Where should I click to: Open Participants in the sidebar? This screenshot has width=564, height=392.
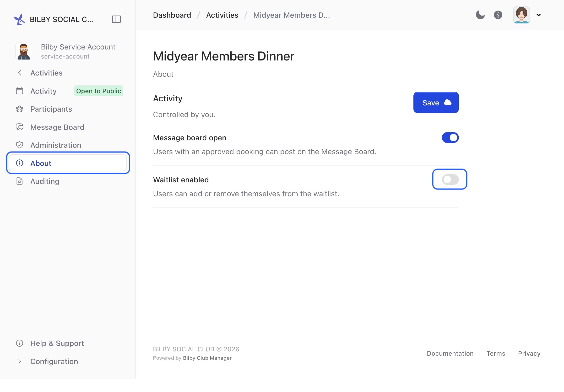[68, 109]
